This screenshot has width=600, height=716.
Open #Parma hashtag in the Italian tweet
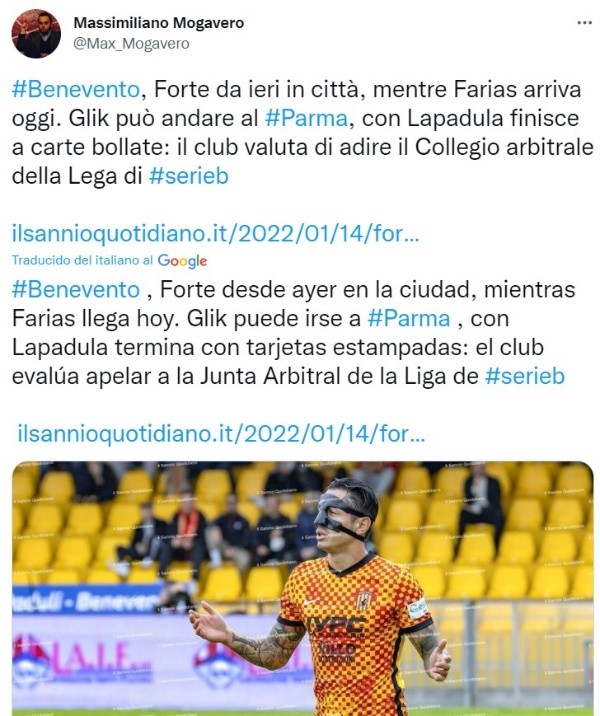click(306, 118)
